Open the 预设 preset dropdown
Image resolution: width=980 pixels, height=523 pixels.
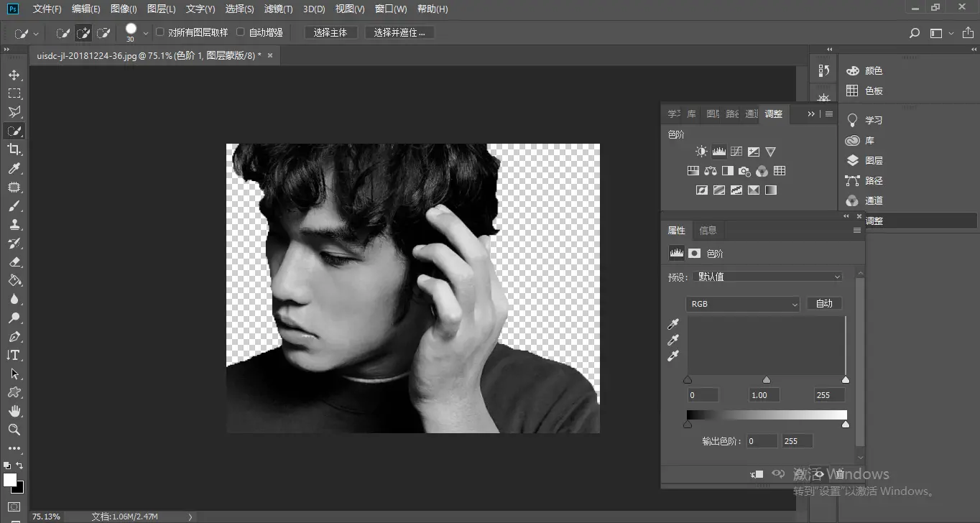point(768,277)
